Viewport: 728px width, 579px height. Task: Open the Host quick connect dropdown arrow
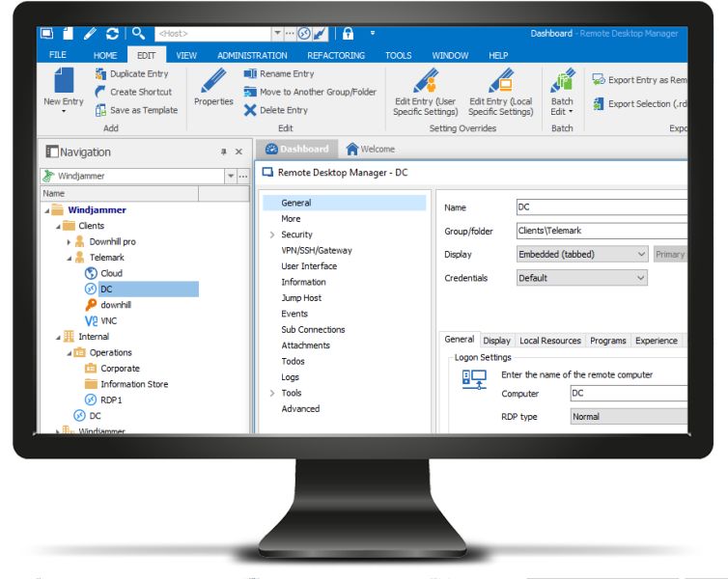[x=277, y=34]
